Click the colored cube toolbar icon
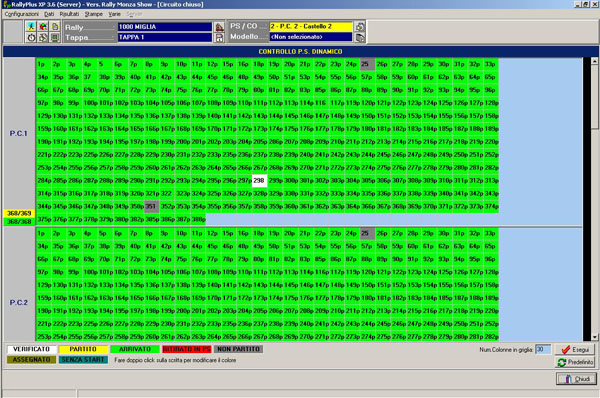Screen dimensions: 600x398 (43, 26)
